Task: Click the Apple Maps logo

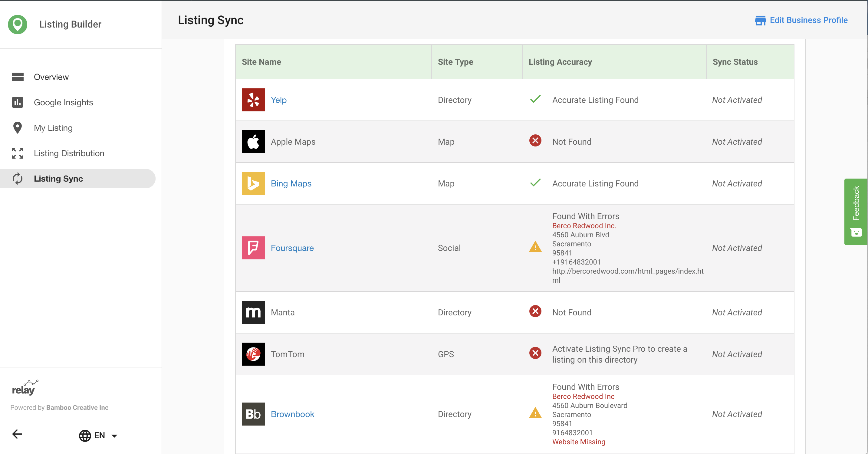Action: 253,142
